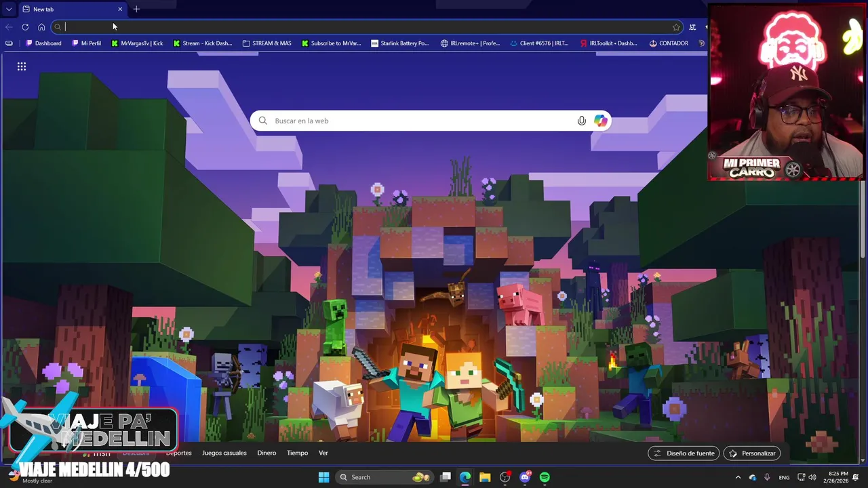Click the browser back arrow
868x488 pixels.
click(x=9, y=27)
